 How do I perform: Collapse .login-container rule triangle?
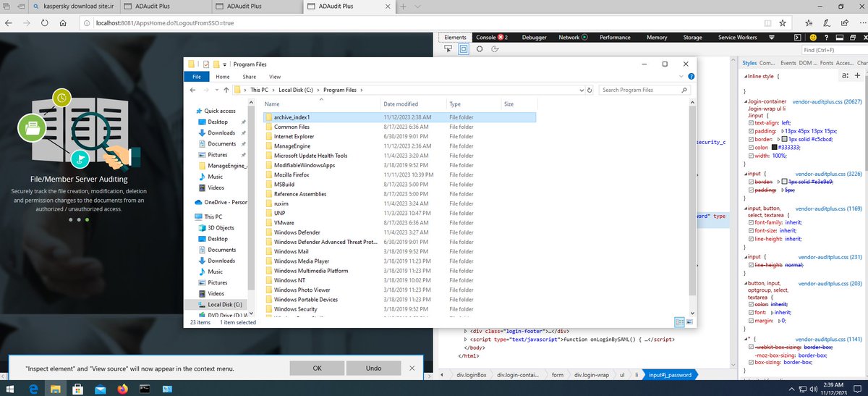(x=744, y=103)
